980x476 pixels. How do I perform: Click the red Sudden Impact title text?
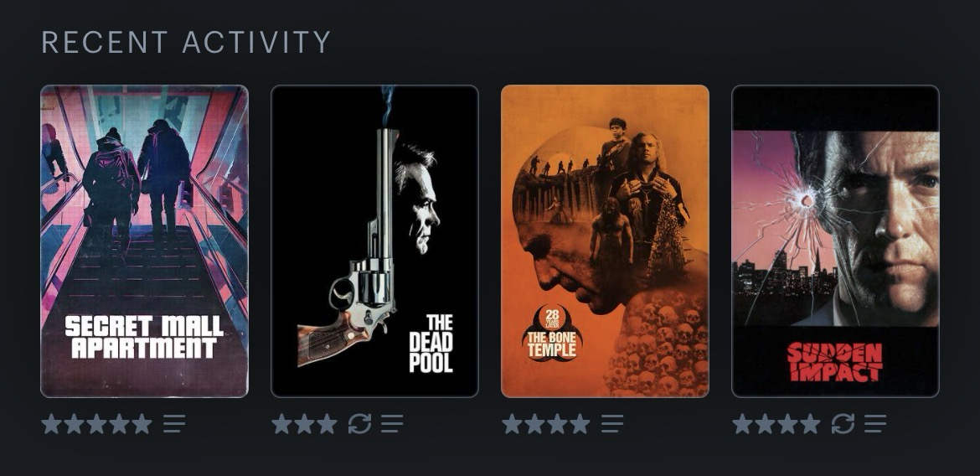coord(835,361)
